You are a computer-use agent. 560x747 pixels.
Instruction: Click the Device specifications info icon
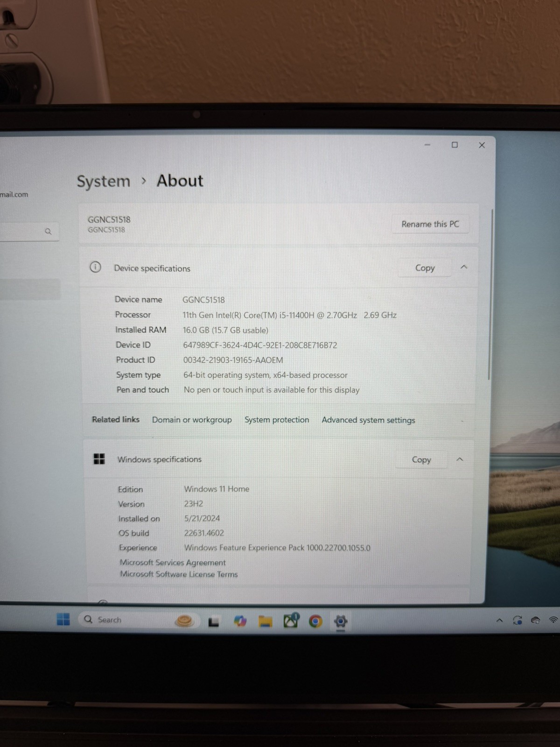(x=95, y=267)
